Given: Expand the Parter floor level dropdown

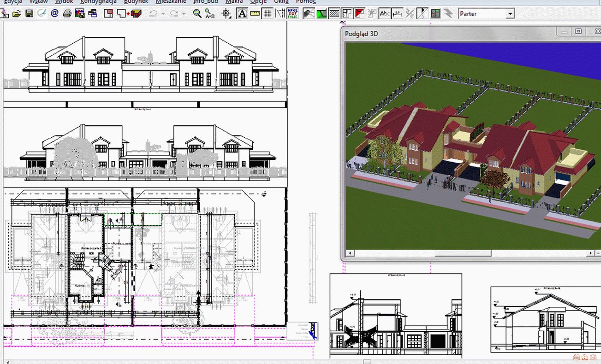Looking at the screenshot, I should [x=510, y=14].
